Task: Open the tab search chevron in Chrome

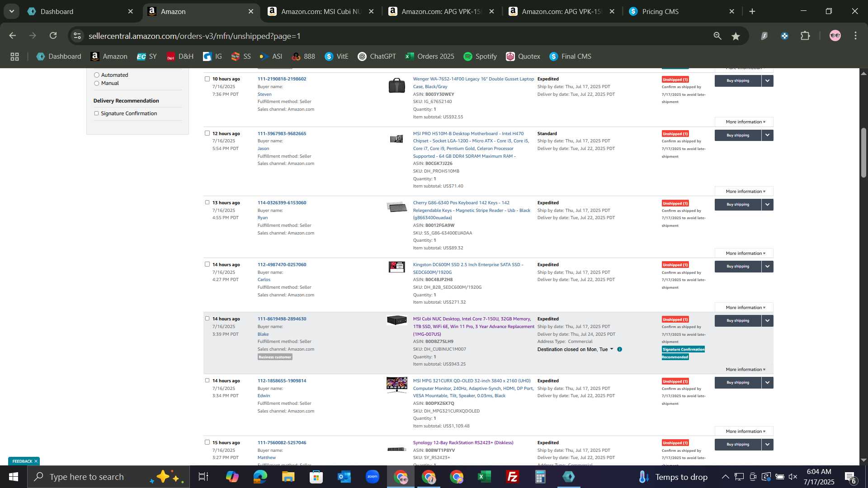Action: click(x=12, y=11)
